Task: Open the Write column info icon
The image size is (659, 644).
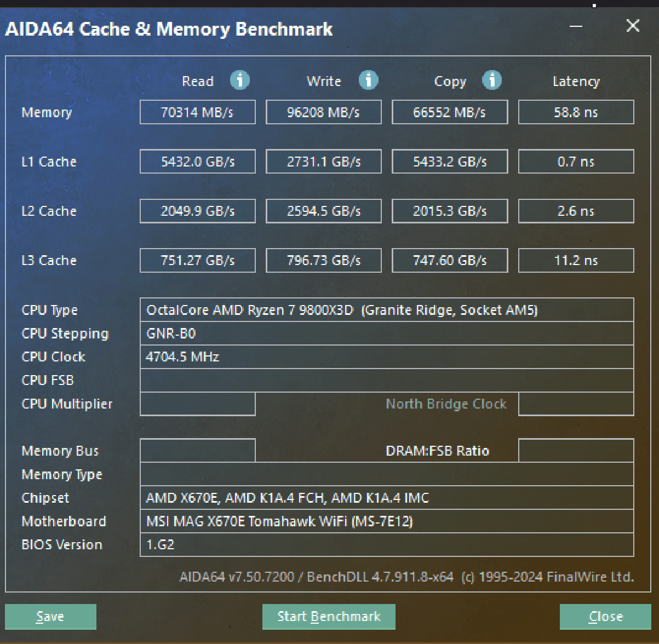Action: [x=368, y=81]
